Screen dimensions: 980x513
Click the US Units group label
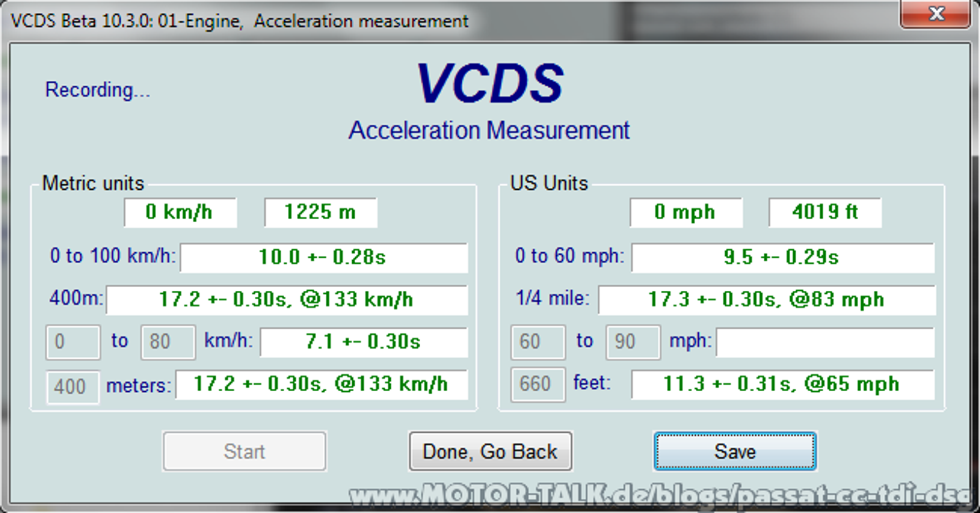point(549,183)
